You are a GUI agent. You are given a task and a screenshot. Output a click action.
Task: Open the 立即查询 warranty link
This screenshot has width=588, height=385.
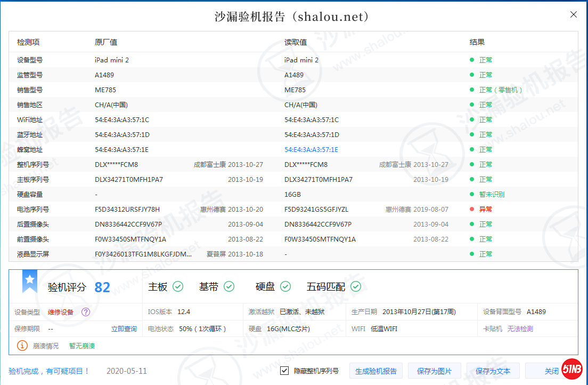tap(124, 329)
